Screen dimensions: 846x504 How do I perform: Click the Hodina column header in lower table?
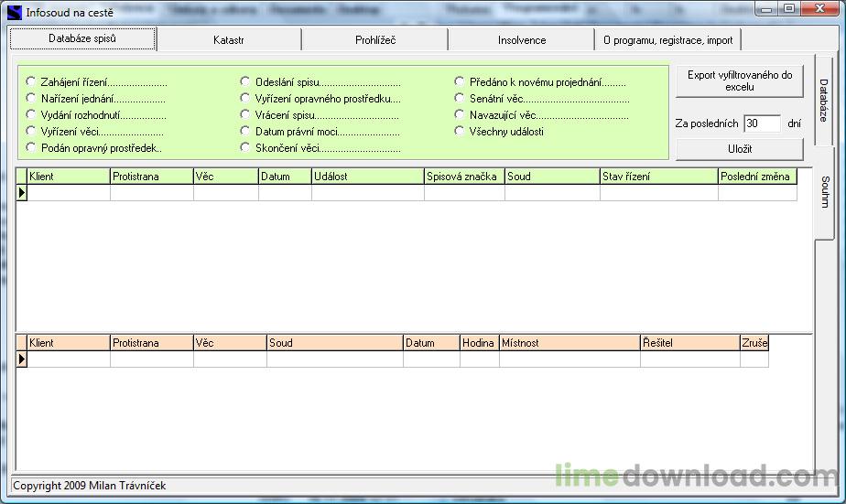coord(478,343)
